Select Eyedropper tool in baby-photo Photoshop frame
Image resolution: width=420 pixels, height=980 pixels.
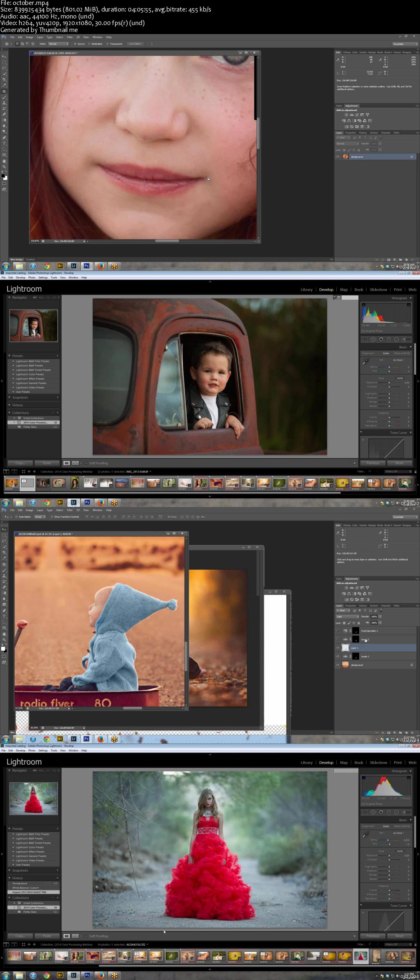click(x=4, y=558)
